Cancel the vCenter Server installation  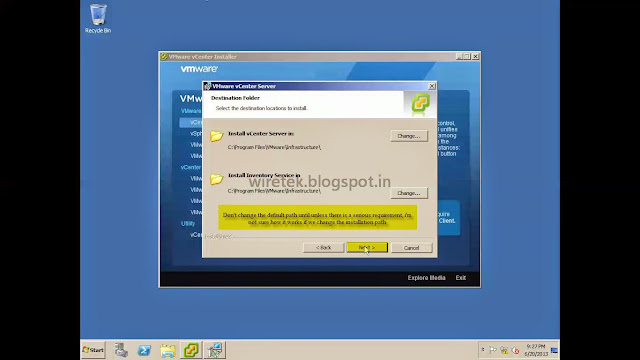[411, 248]
